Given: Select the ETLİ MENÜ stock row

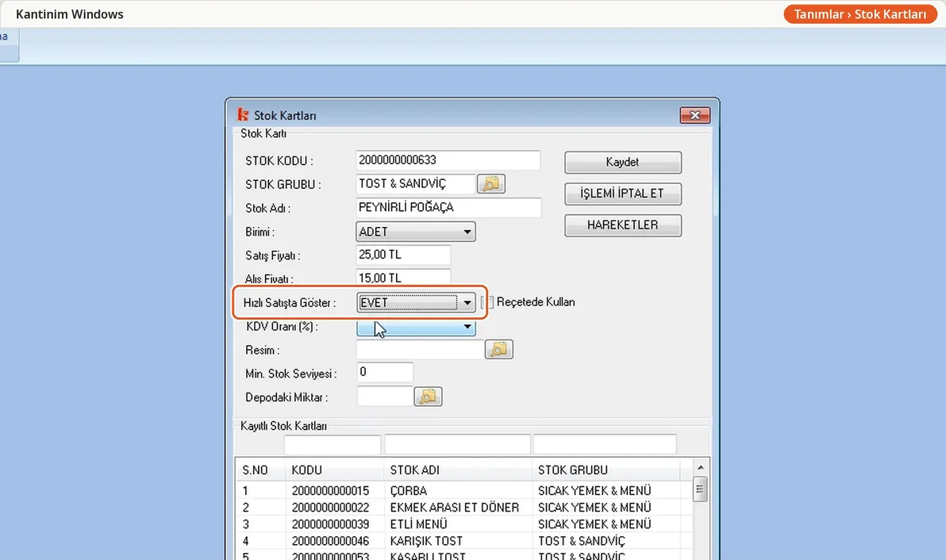Looking at the screenshot, I should tap(464, 524).
